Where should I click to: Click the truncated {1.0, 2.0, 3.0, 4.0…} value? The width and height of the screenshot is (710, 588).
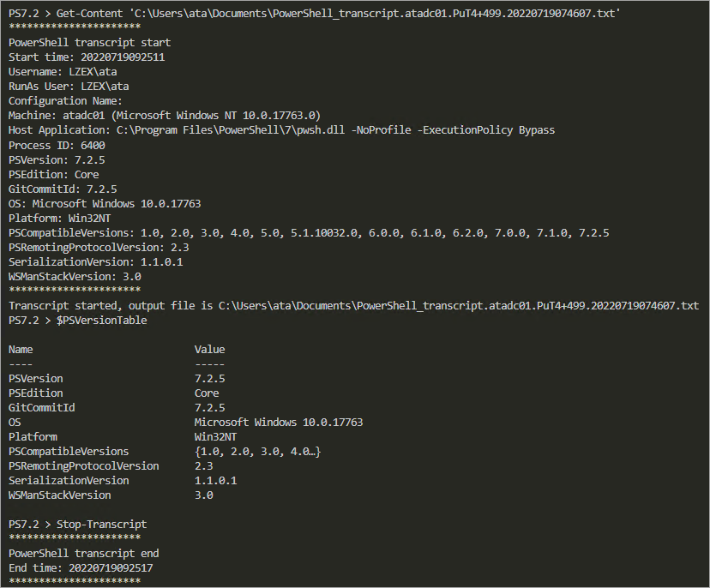(257, 452)
